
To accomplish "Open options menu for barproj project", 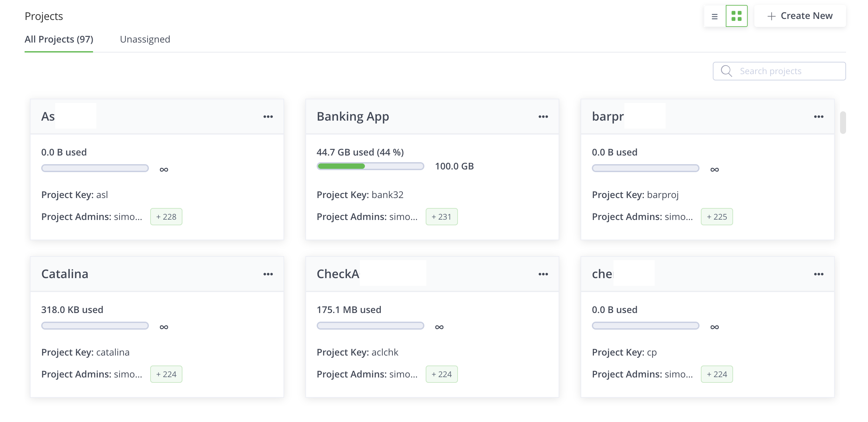I will coord(818,117).
